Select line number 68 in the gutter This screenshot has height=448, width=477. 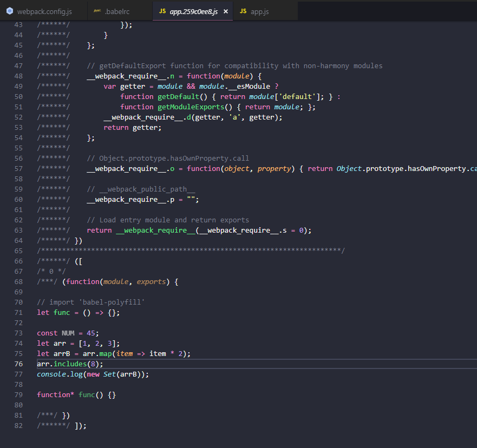18,281
